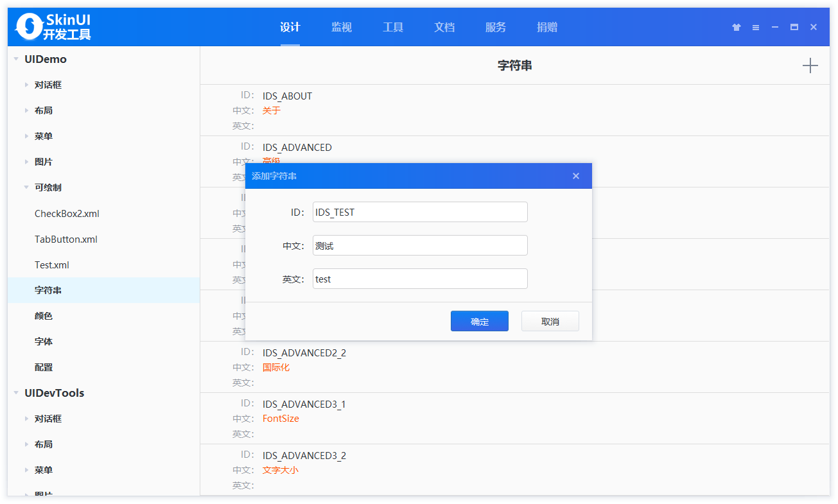Click the SkinUI logo icon
The width and height of the screenshot is (838, 504).
pos(29,26)
